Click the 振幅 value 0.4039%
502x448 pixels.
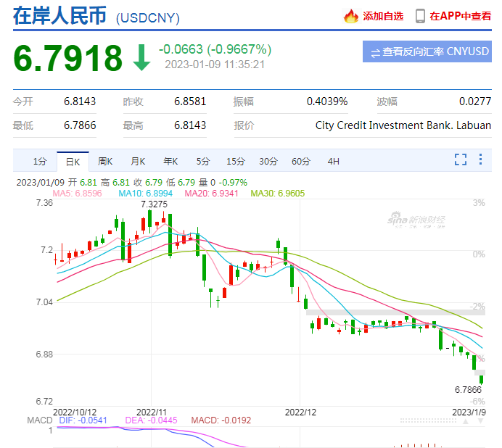[x=327, y=101]
